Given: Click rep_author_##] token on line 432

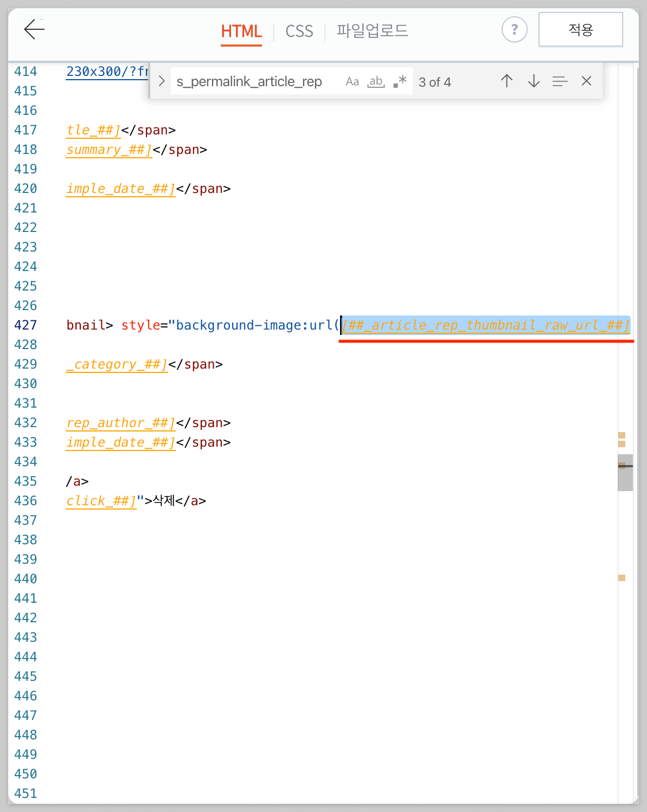Looking at the screenshot, I should tap(121, 423).
